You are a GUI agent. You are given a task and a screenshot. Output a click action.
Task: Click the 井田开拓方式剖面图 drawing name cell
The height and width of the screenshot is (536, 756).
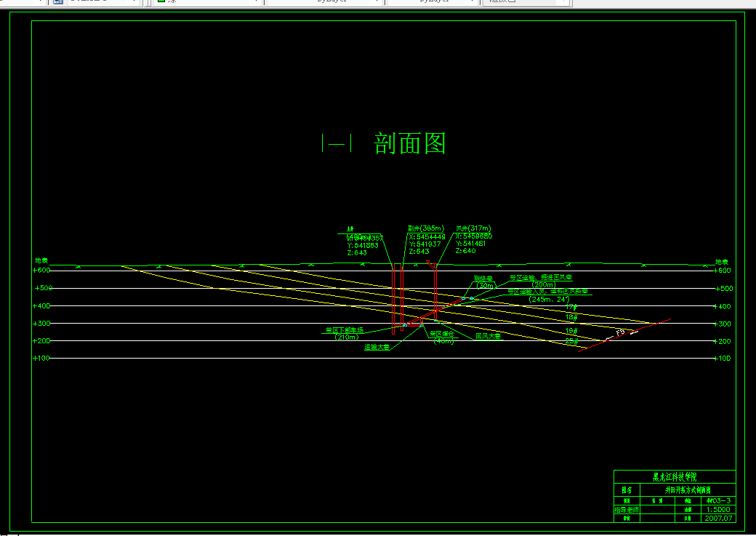tap(688, 490)
